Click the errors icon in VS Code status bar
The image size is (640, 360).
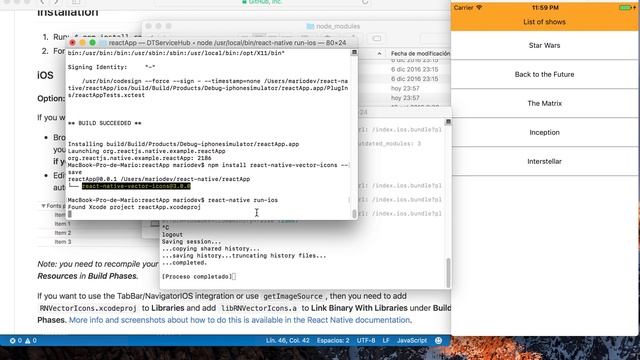tap(13, 340)
